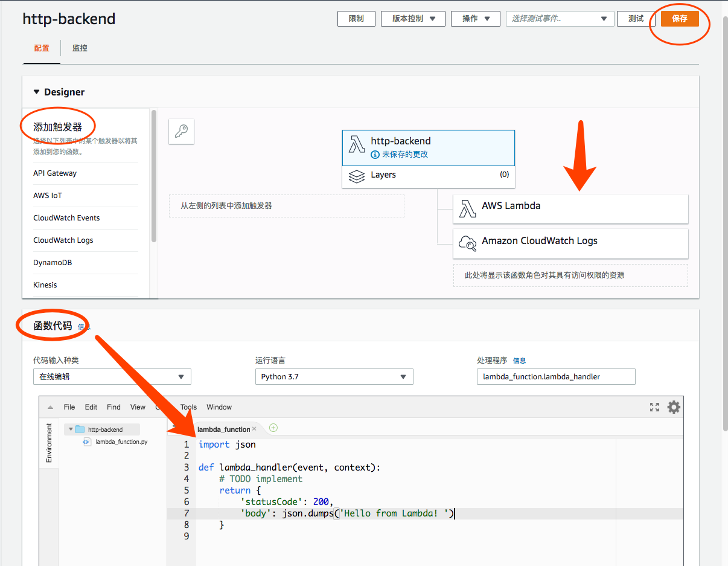Close the lambda_function editor tab
The width and height of the screenshot is (728, 566).
click(254, 429)
